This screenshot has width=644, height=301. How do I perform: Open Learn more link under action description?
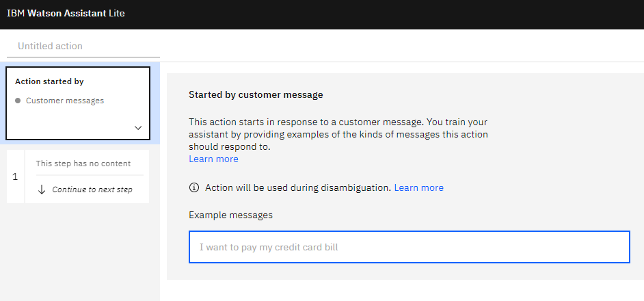(213, 159)
